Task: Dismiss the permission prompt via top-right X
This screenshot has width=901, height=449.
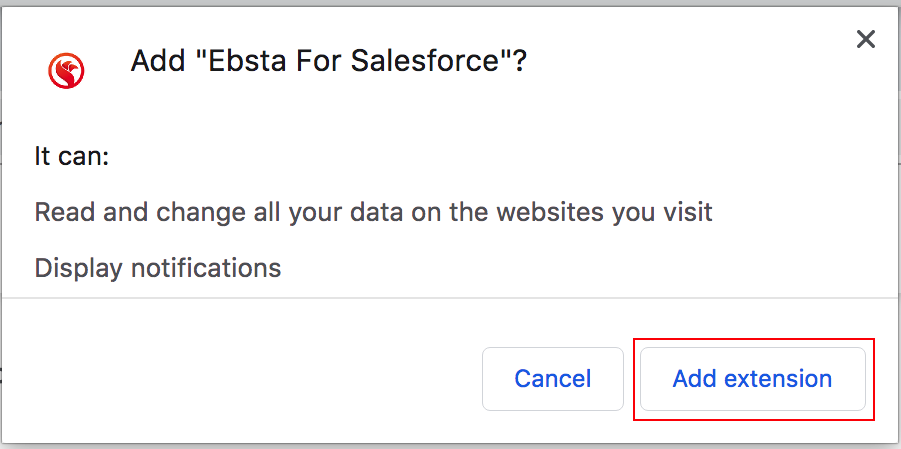Action: click(866, 39)
